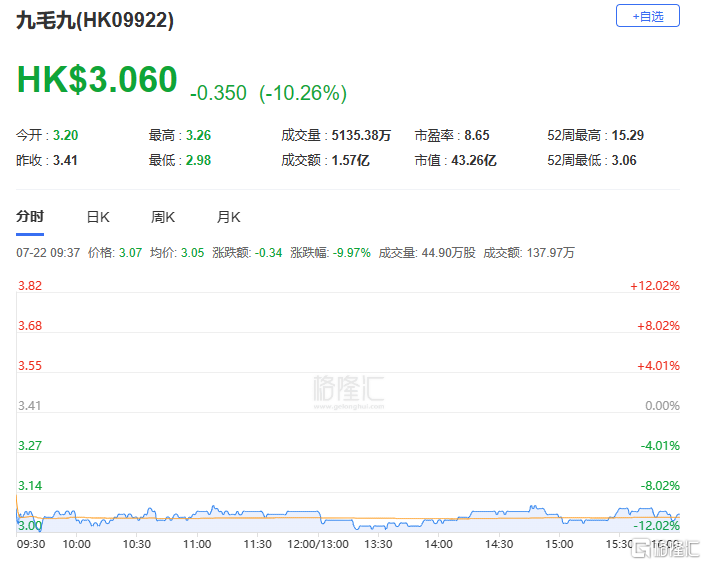Click the 价格 value 3.07 in chart info

click(x=131, y=253)
